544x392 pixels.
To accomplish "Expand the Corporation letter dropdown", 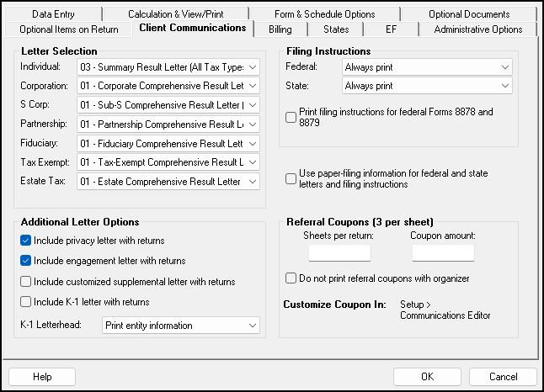I will (x=168, y=86).
